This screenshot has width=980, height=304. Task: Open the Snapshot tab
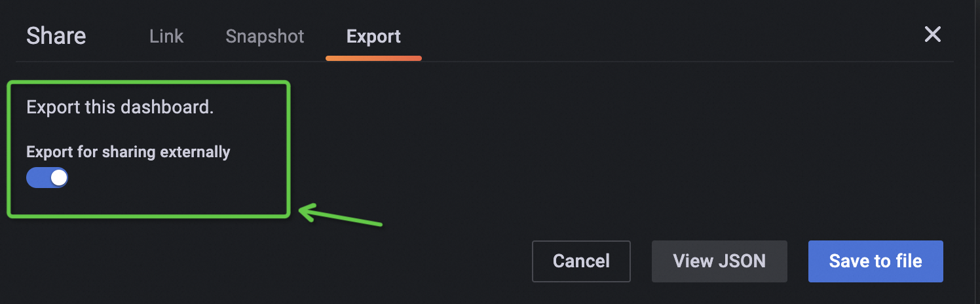265,36
